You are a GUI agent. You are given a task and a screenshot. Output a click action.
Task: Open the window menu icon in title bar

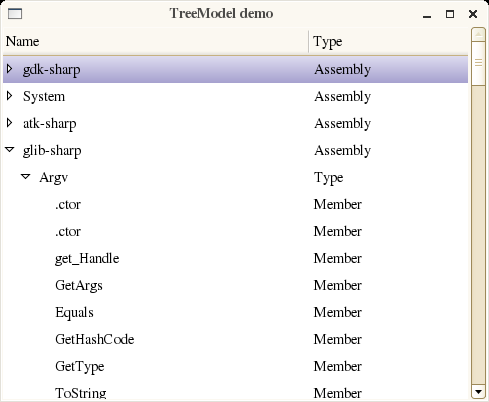15,14
